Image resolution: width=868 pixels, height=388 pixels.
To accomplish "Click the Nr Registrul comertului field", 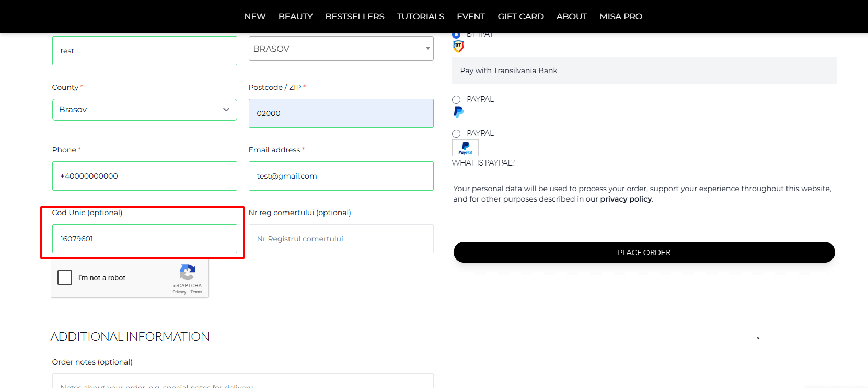I will (341, 239).
